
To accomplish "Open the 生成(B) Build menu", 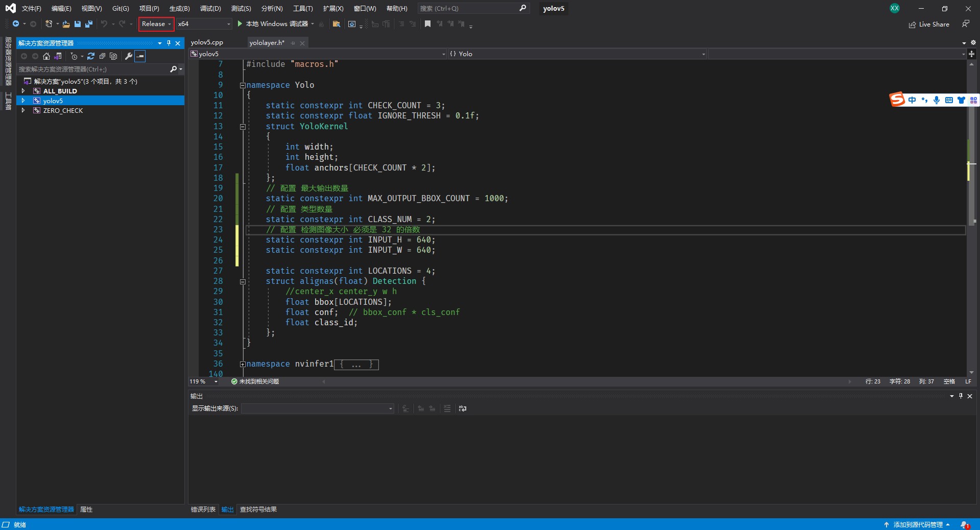I will [179, 9].
